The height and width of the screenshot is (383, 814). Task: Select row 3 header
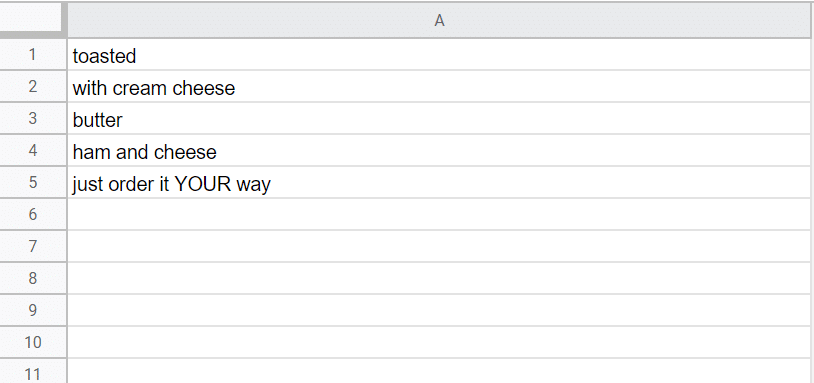(x=33, y=119)
